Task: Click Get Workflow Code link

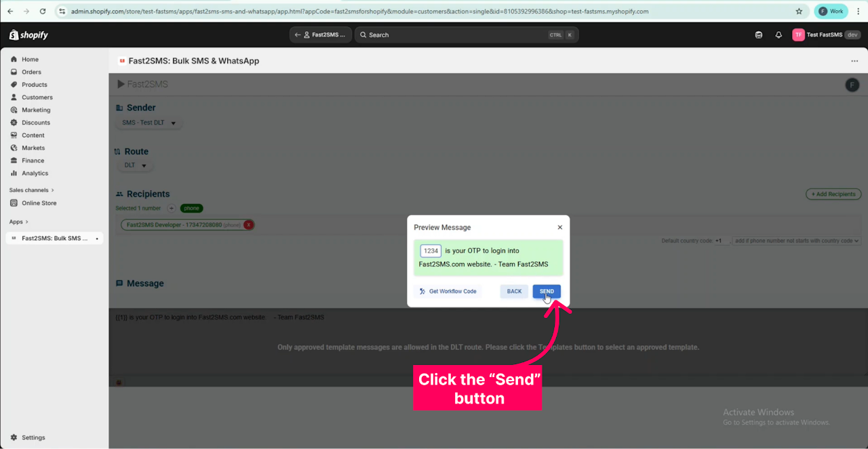Action: click(x=448, y=291)
